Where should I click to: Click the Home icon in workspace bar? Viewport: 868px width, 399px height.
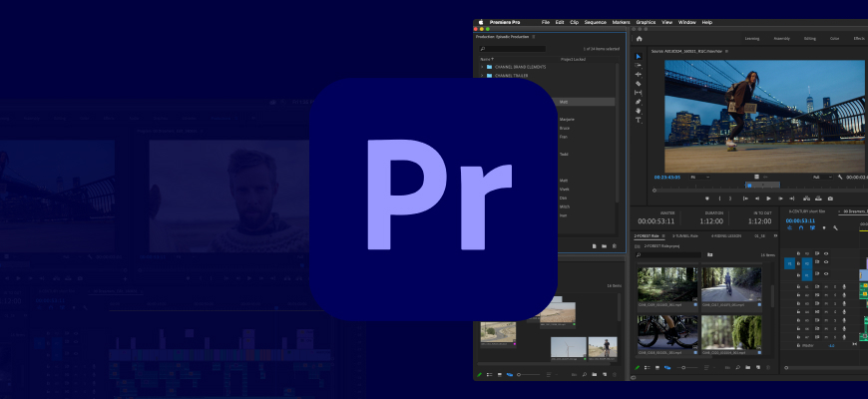639,39
